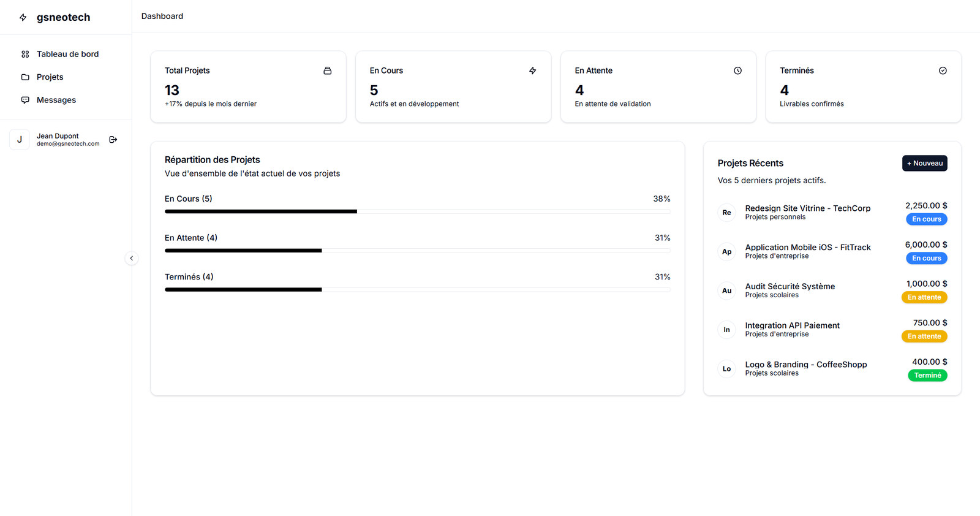Click the Répartition des Projets heading
The image size is (980, 516).
[x=213, y=160]
